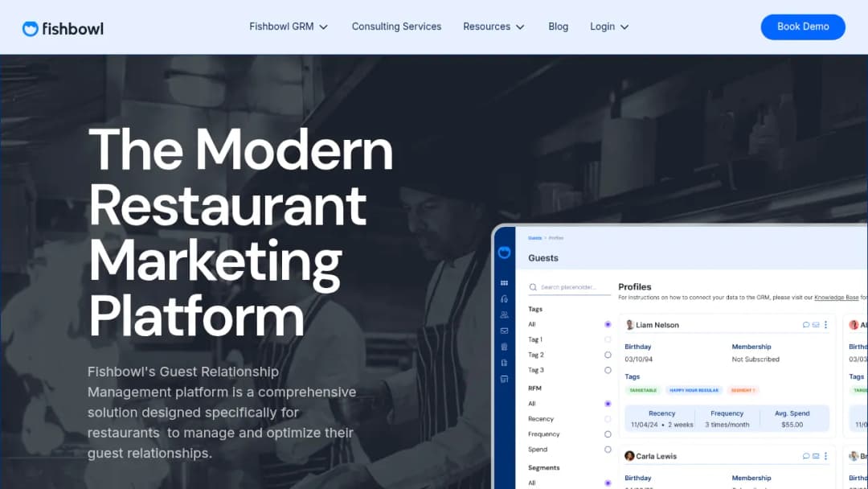Click the clipboard icon below the sidebar envelope
This screenshot has height=489, width=868.
point(504,347)
